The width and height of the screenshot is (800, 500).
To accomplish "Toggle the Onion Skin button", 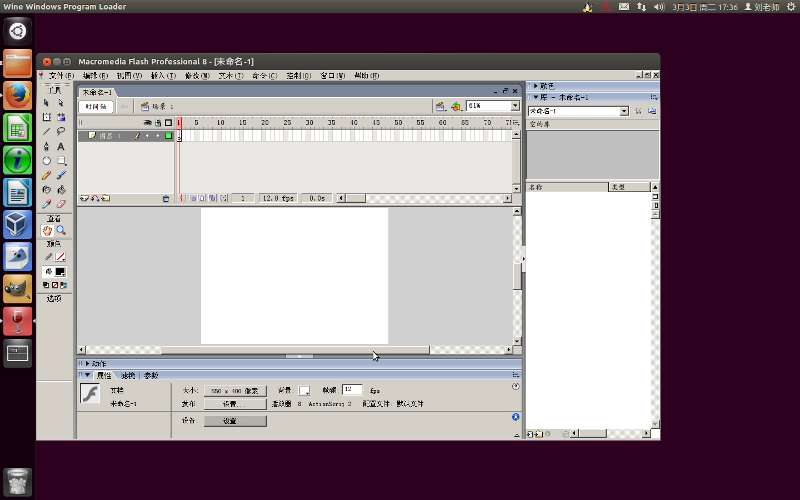I will [193, 198].
